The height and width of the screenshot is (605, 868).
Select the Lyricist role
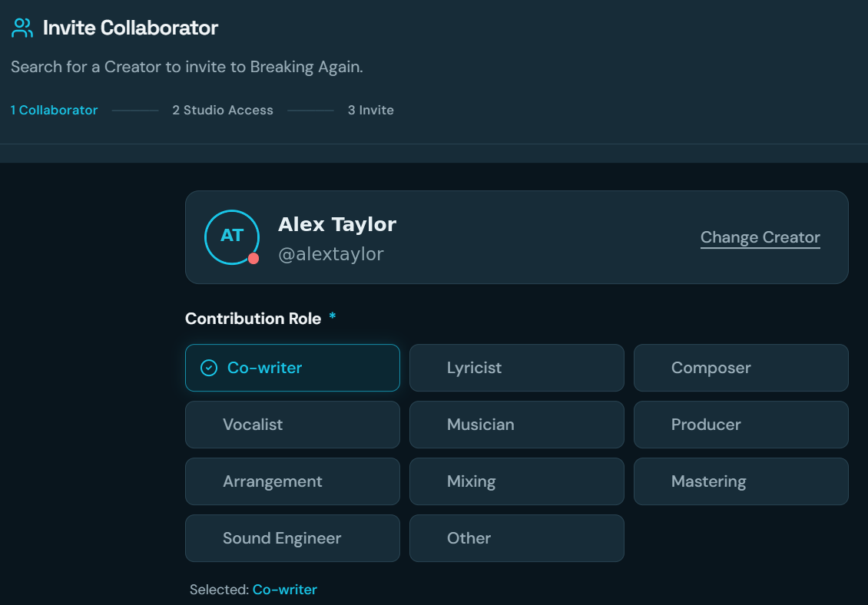pyautogui.click(x=516, y=368)
